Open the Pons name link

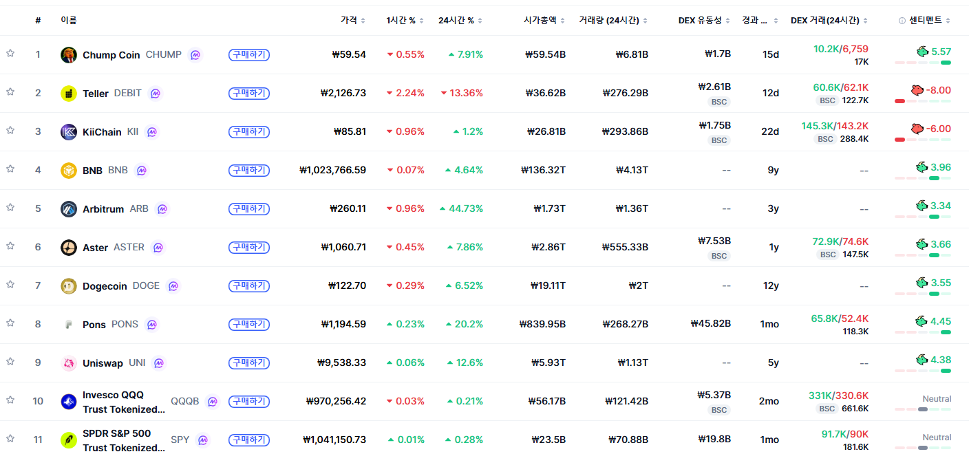tap(94, 325)
